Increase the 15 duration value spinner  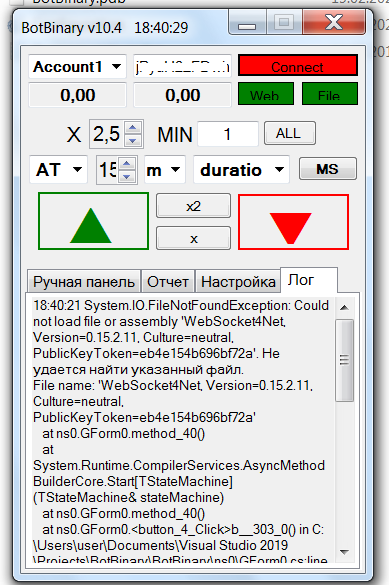[x=127, y=163]
